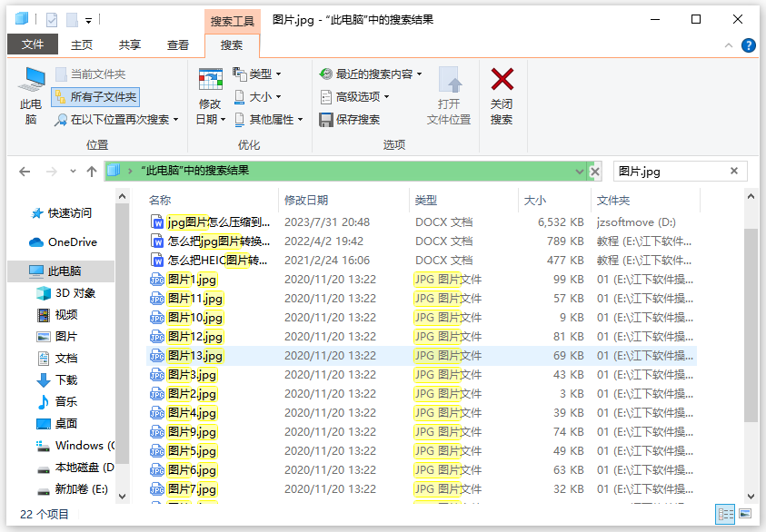This screenshot has height=532, width=766.
Task: Click 保存搜索 button
Action: 349,120
